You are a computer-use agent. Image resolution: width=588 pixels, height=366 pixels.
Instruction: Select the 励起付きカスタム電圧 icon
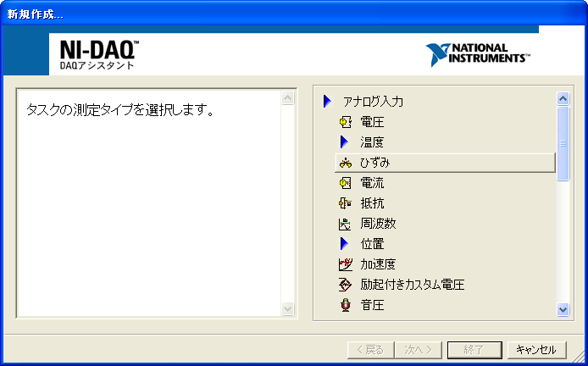click(x=345, y=285)
